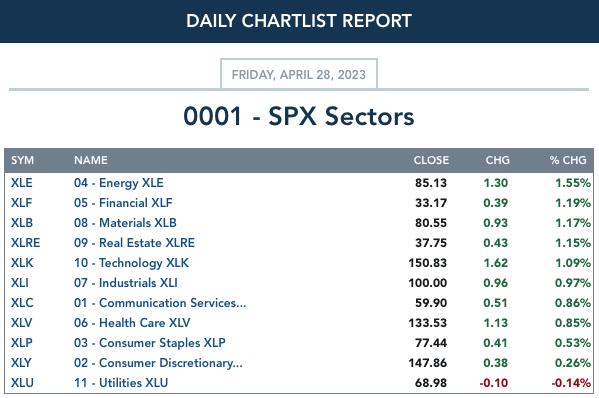
Task: Open 11 - Utilities XLU chart
Action: [121, 383]
